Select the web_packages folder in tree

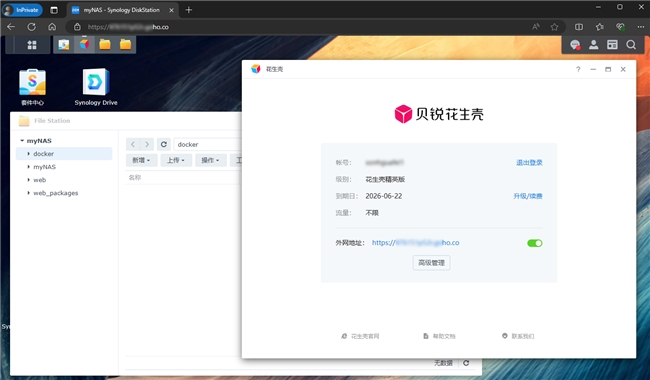(56, 193)
